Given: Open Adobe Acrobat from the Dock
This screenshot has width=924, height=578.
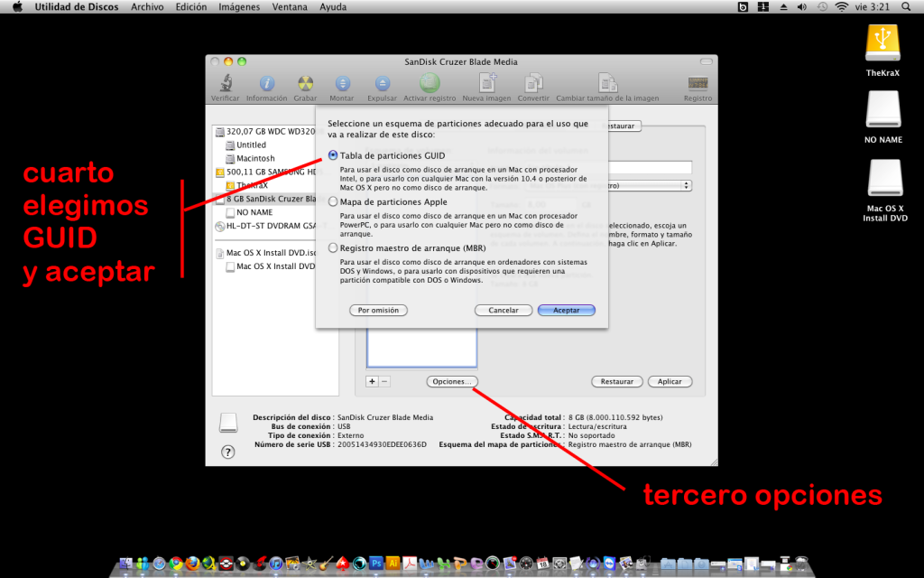Looking at the screenshot, I should 410,564.
